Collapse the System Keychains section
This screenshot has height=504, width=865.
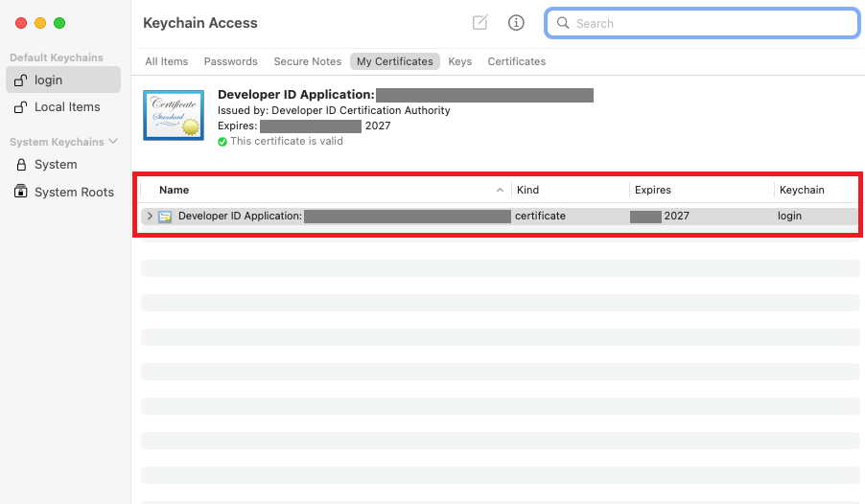click(x=113, y=142)
